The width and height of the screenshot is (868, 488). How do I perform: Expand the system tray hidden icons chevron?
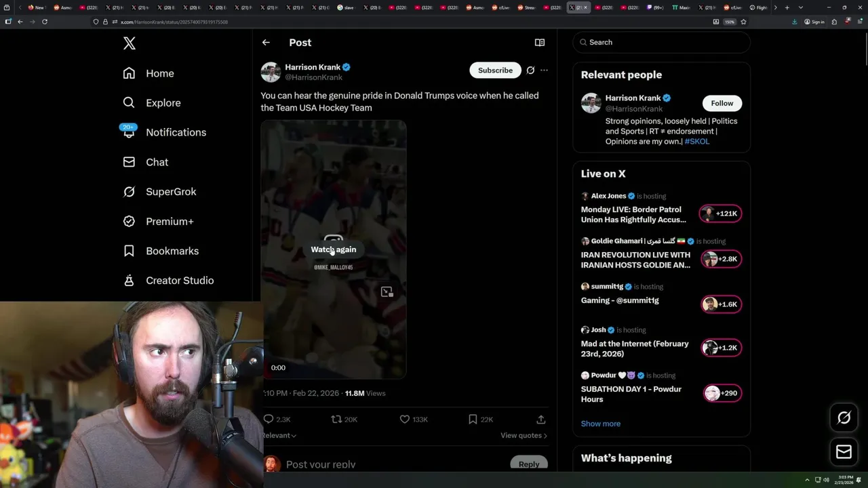[807, 480]
